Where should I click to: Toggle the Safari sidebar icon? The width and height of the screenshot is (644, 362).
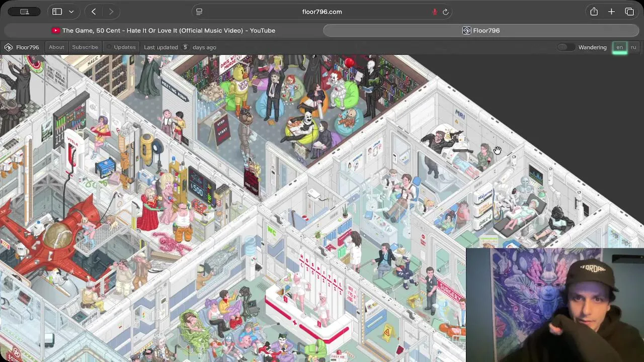(x=57, y=12)
